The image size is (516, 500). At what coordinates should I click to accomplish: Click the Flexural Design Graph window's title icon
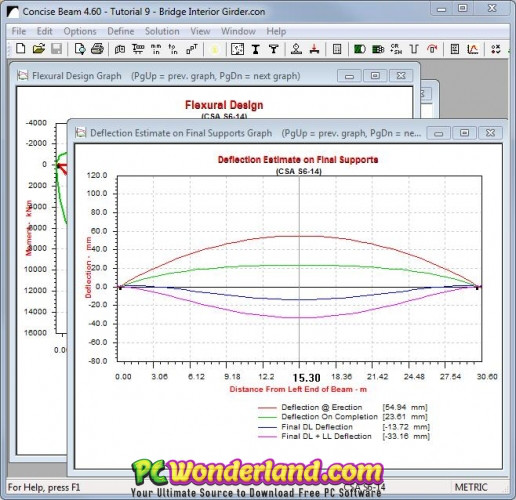tap(23, 75)
